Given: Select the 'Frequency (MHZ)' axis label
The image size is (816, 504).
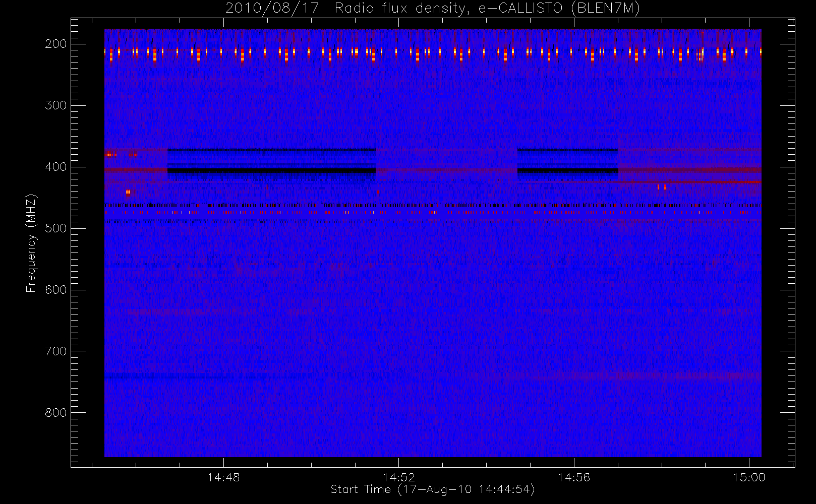Looking at the screenshot, I should (31, 243).
